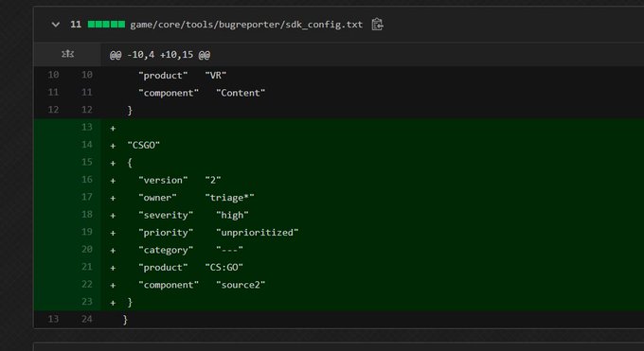This screenshot has width=644, height=351.
Task: Select line "category" "---"
Action: click(x=190, y=250)
